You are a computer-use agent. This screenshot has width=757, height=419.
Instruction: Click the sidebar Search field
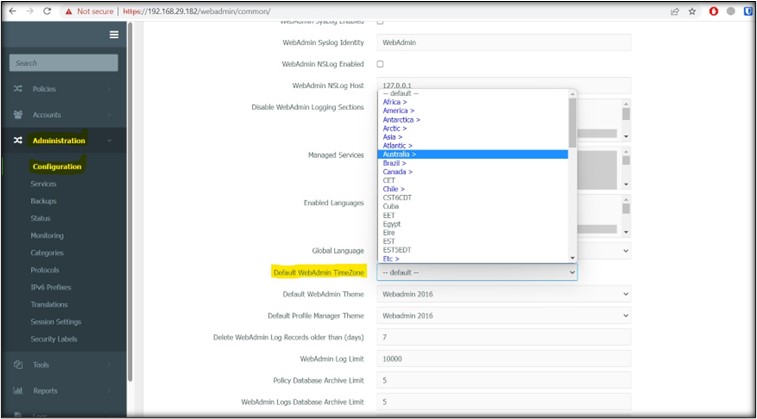(63, 63)
